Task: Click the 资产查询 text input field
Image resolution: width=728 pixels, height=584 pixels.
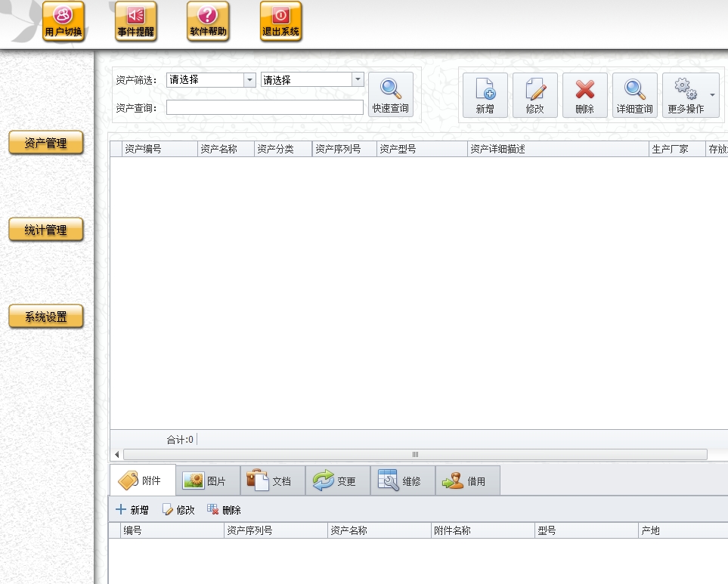Action: click(265, 108)
